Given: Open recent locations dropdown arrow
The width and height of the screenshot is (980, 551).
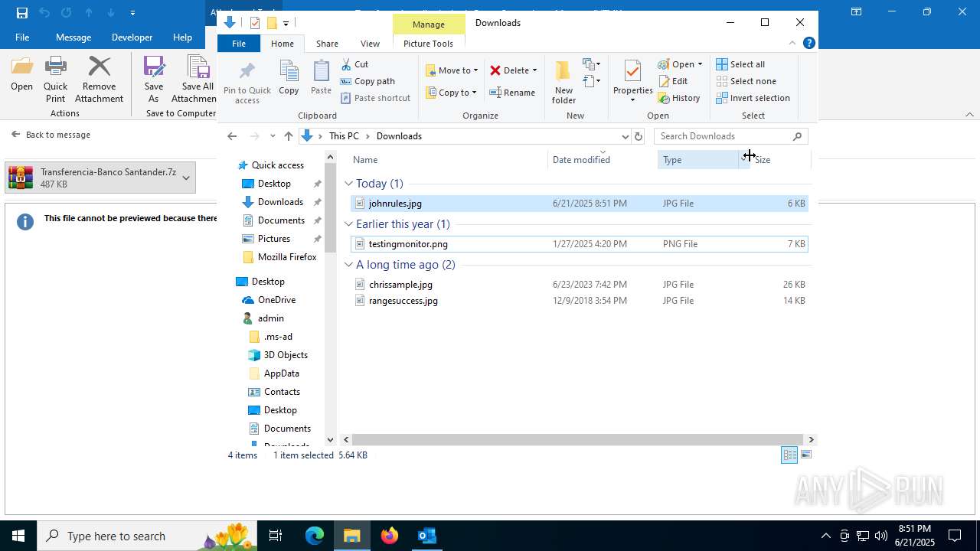Looking at the screenshot, I should pyautogui.click(x=273, y=136).
